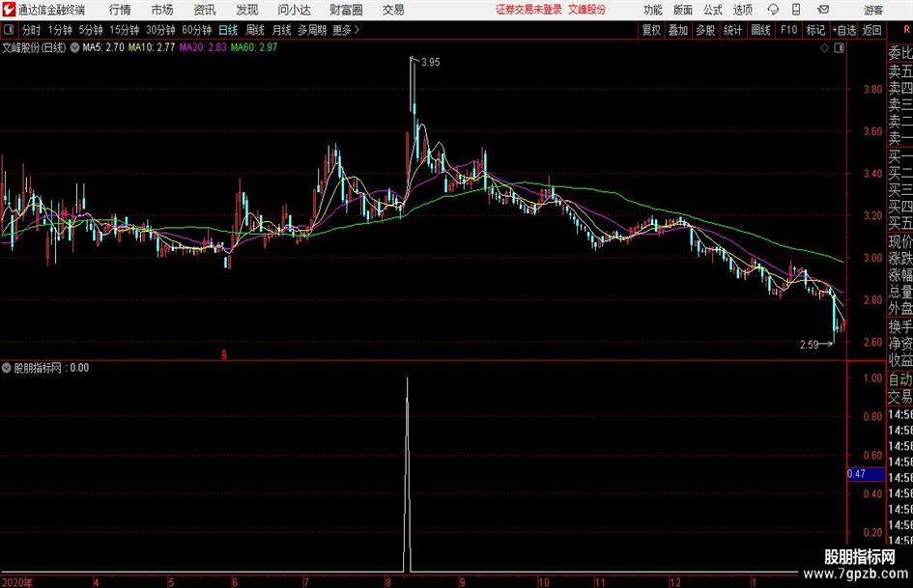Image resolution: width=913 pixels, height=588 pixels.
Task: Click the 标记 mark button
Action: (815, 30)
